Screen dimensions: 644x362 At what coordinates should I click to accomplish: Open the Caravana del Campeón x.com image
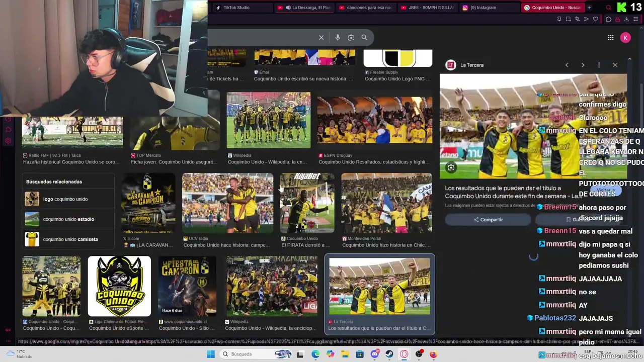[148, 203]
